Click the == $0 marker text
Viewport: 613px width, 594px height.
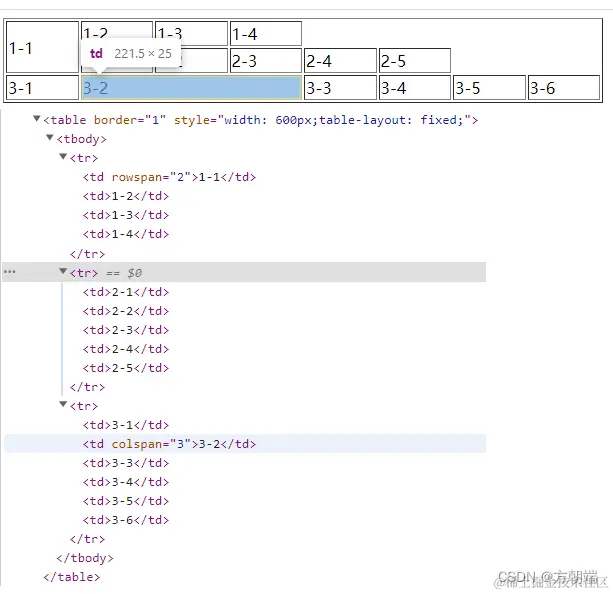click(x=124, y=273)
